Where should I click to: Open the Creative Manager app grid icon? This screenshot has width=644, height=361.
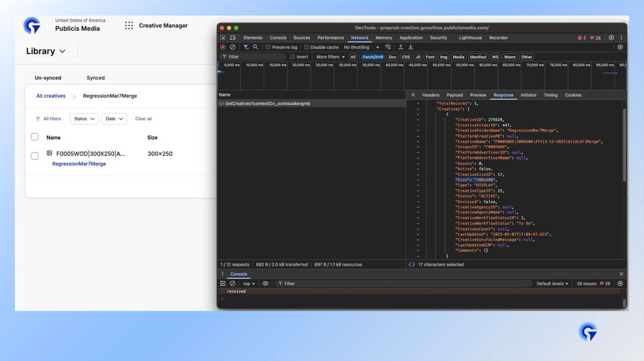(129, 26)
